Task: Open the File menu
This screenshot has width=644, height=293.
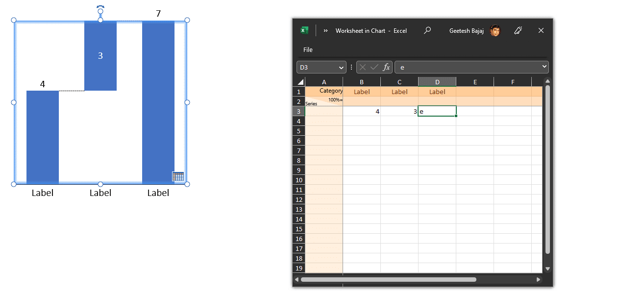Action: [308, 49]
